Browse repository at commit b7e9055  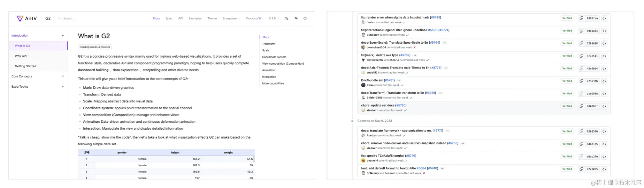point(604,169)
